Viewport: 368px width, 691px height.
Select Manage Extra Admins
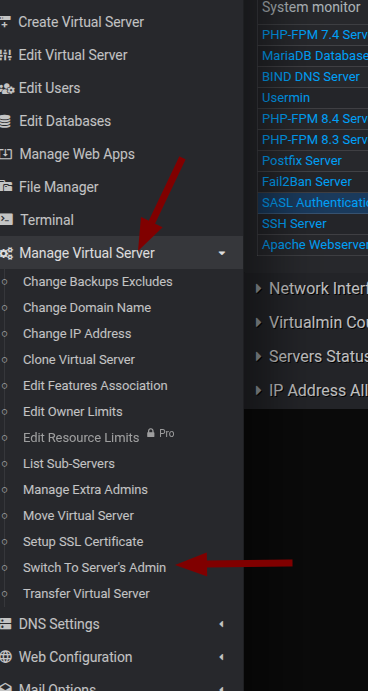tap(85, 490)
